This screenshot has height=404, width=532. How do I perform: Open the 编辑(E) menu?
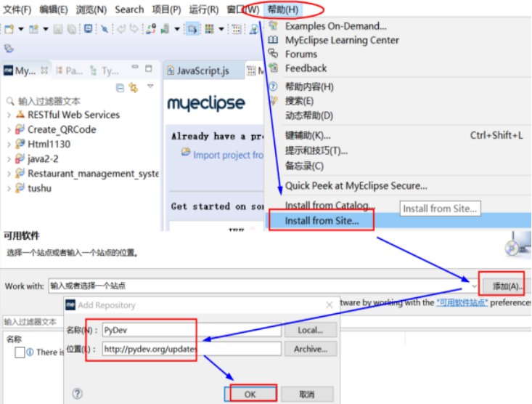54,9
